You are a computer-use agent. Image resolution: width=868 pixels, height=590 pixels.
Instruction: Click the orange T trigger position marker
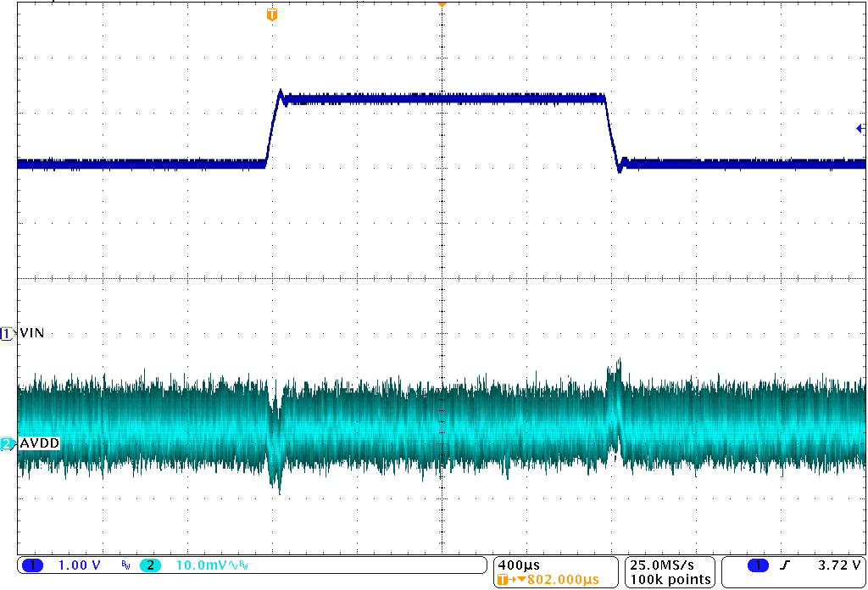[271, 14]
